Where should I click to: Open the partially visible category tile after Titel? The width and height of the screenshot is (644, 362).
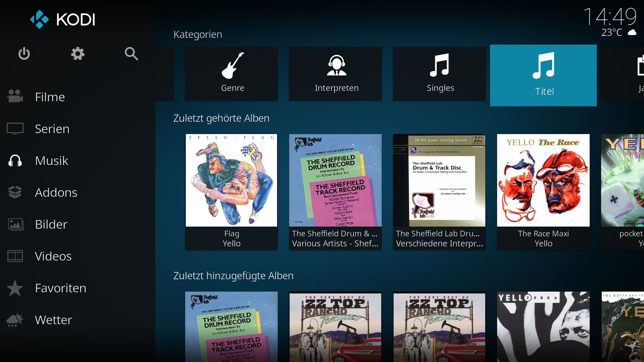622,74
